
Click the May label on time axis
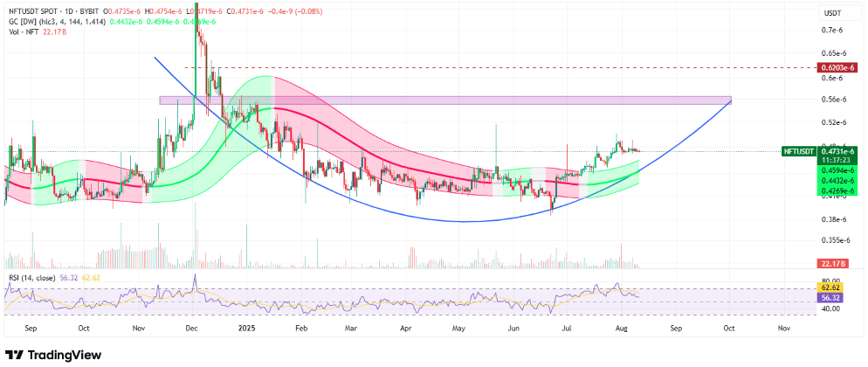(459, 329)
